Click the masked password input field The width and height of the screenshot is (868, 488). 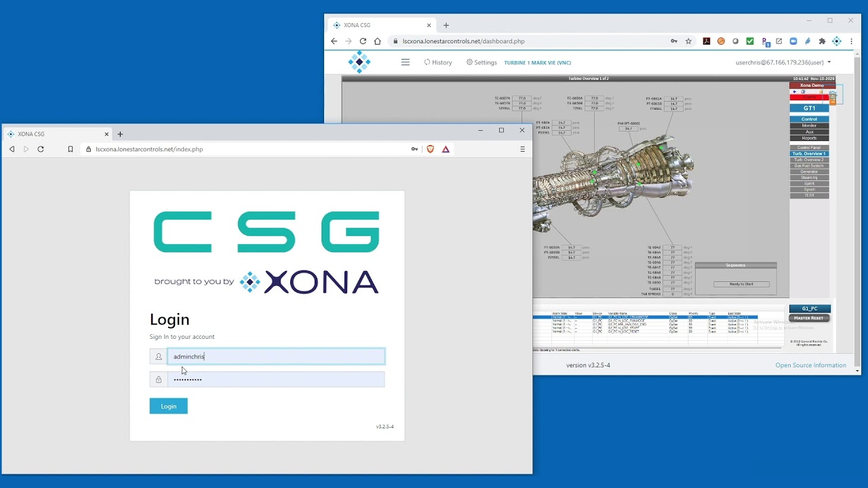pos(276,380)
